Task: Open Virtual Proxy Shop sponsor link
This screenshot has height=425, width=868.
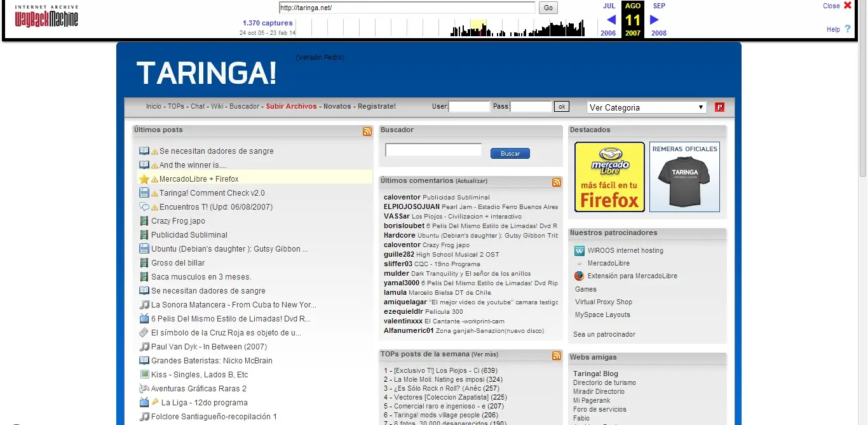Action: coord(604,302)
